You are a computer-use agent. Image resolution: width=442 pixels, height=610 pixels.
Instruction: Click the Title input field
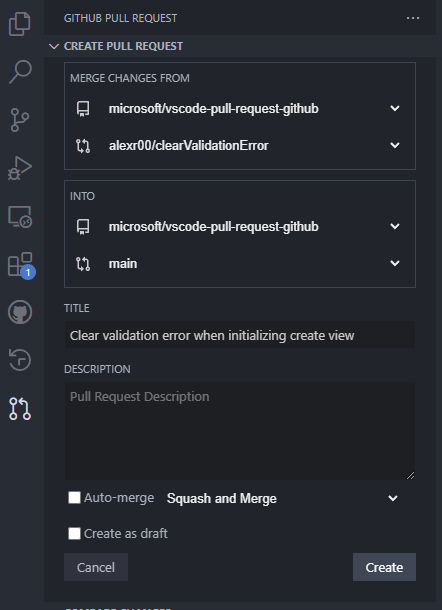[x=240, y=335]
